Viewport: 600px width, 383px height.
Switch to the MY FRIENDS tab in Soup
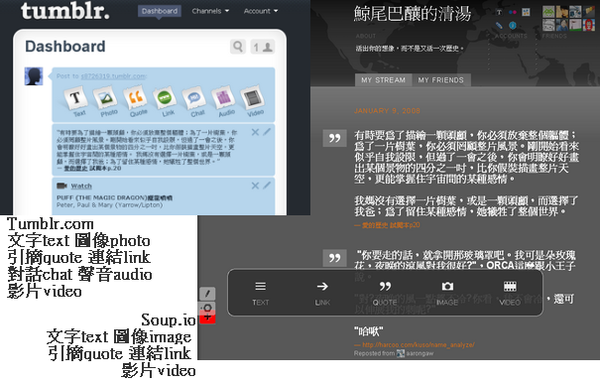[x=441, y=80]
